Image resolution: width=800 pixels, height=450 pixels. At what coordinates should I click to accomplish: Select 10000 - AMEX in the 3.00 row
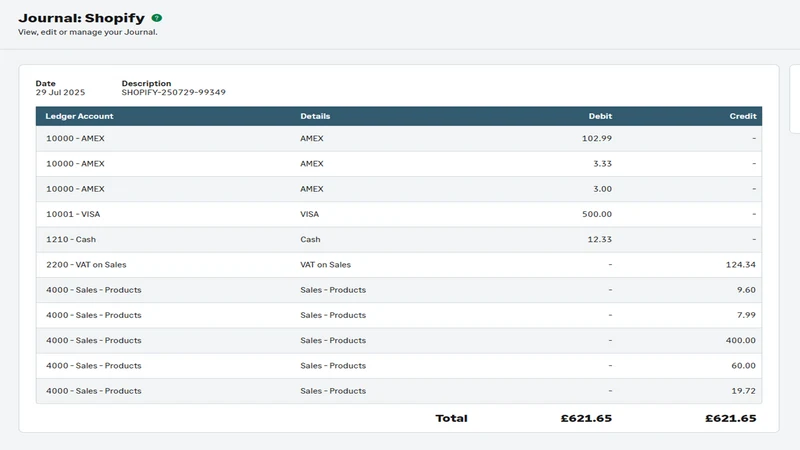(75, 189)
